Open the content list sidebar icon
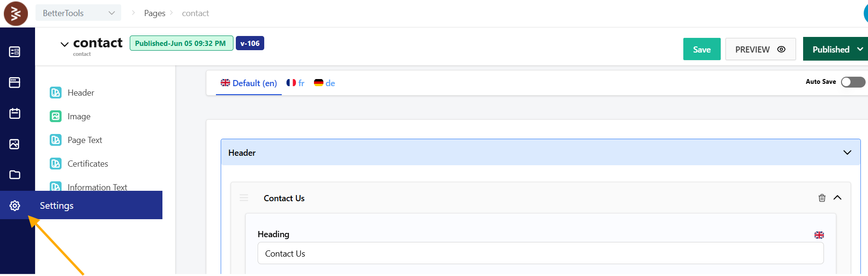This screenshot has width=868, height=276. click(x=15, y=52)
